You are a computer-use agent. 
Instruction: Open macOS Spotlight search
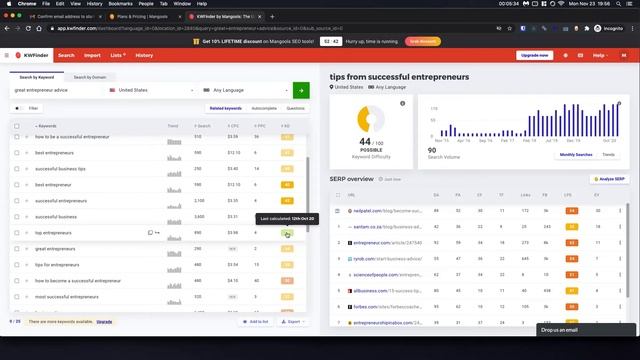619,4
